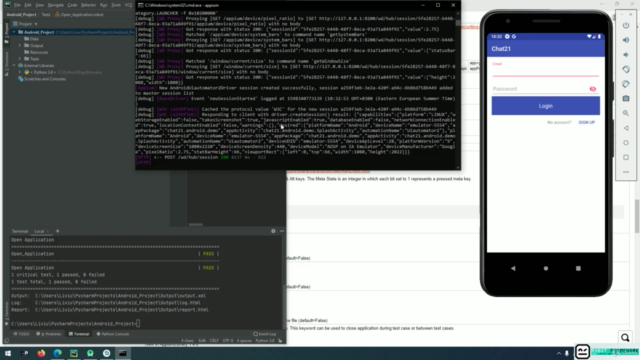
Task: Open the Edit menu in PyCharm
Action: [28, 5]
